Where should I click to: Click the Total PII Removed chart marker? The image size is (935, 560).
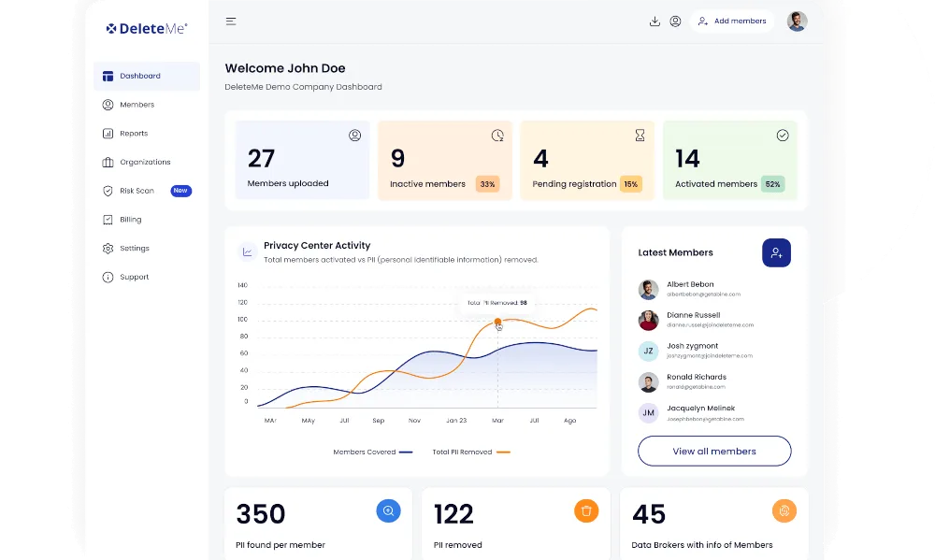tap(499, 319)
